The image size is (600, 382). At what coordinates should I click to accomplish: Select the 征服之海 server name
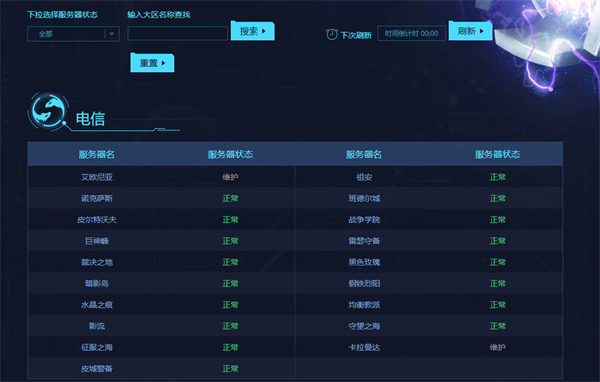[97, 347]
